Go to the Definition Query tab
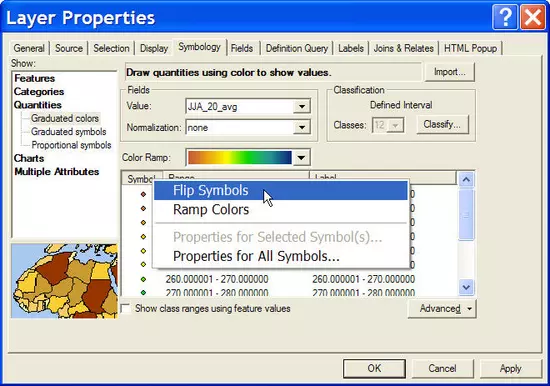Image resolution: width=550 pixels, height=386 pixels. 297,48
